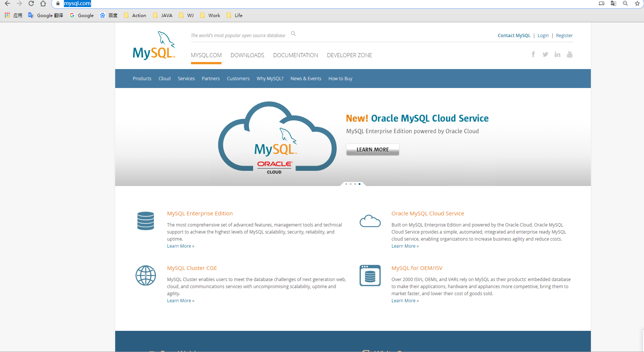Image resolution: width=644 pixels, height=352 pixels.
Task: Click the site search field placeholder text
Action: click(x=238, y=36)
